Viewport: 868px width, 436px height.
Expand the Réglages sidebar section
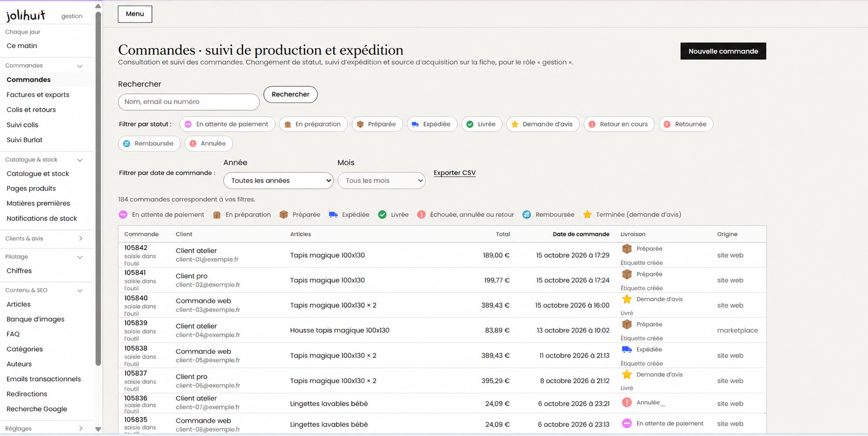click(x=81, y=428)
